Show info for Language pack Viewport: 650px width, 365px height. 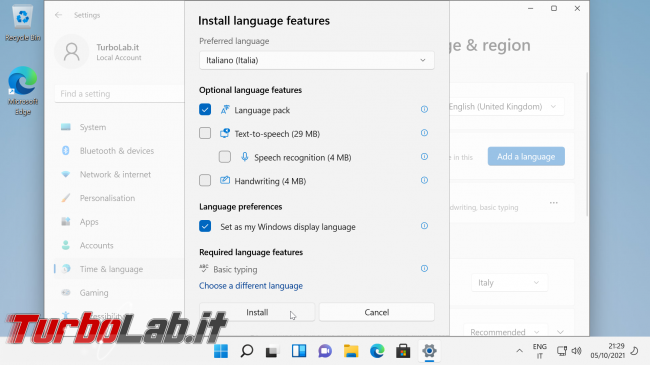424,109
